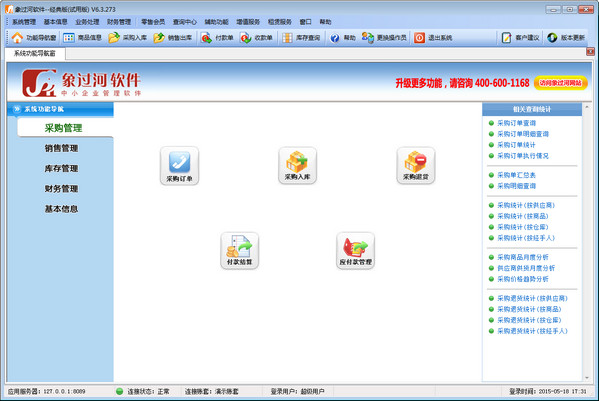Click the 商品信息 toolbar icon

(83, 38)
